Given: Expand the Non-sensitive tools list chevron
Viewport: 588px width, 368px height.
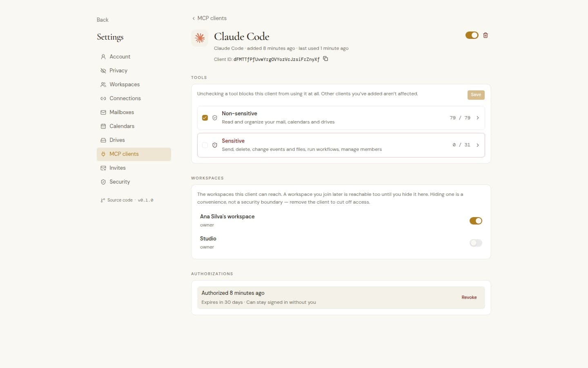Looking at the screenshot, I should coord(478,118).
